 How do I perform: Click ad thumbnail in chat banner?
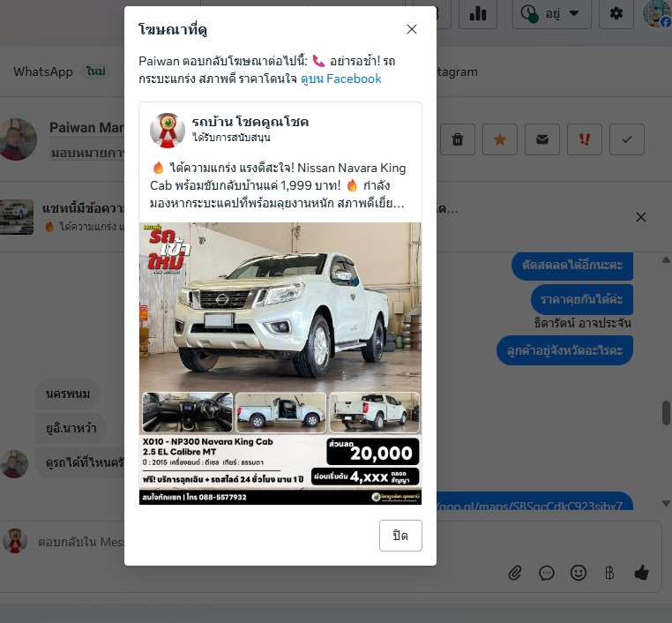click(x=16, y=217)
